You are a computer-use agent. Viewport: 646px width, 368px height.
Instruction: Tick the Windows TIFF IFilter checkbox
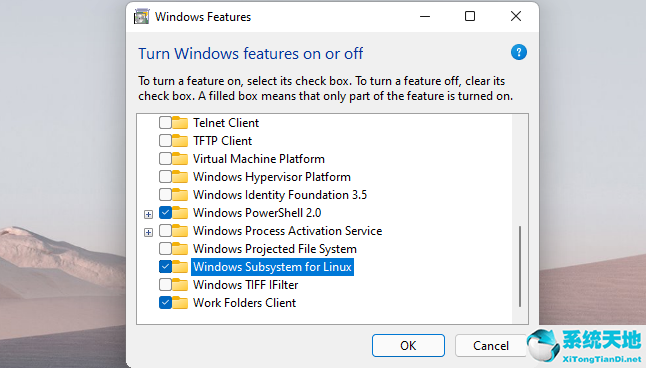click(x=165, y=284)
